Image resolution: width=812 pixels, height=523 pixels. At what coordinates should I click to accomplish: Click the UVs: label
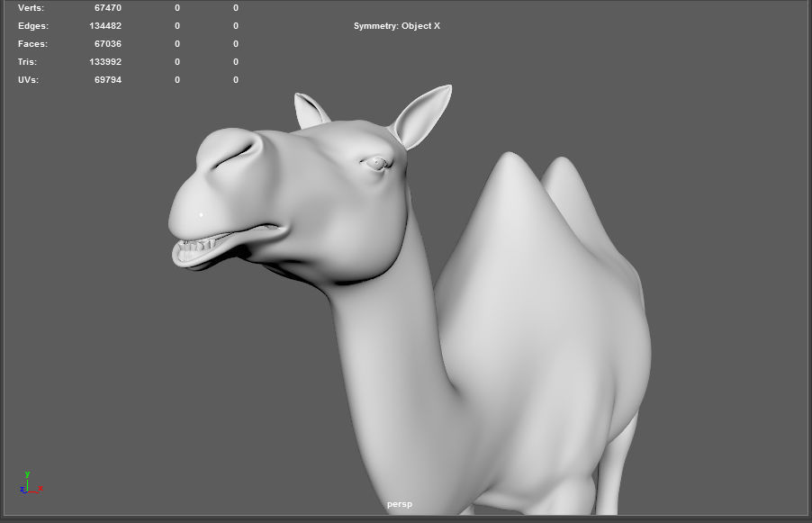pyautogui.click(x=28, y=80)
